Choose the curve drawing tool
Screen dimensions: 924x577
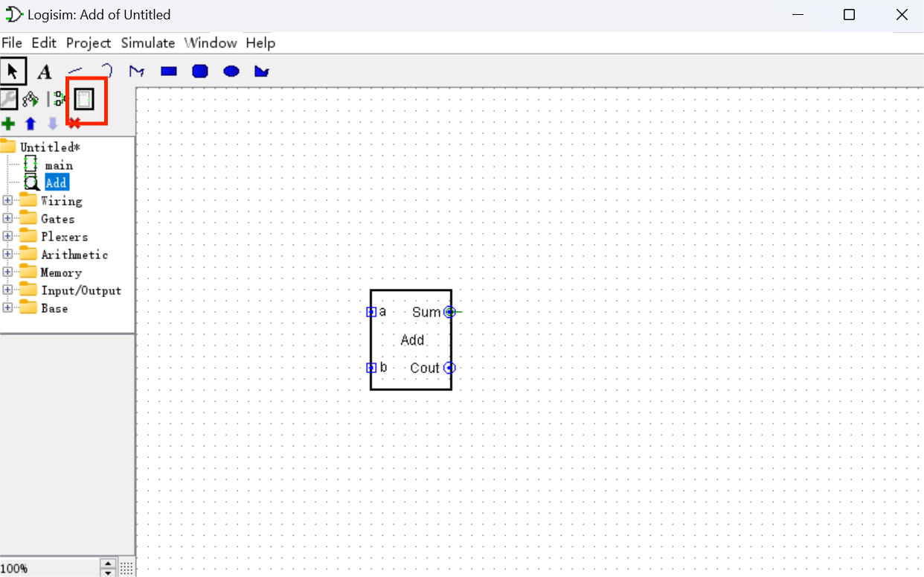pos(106,71)
